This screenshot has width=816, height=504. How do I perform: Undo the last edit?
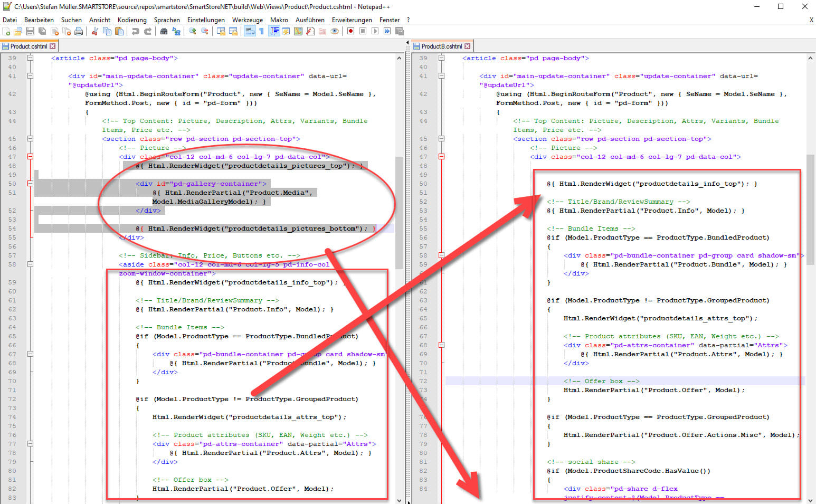(136, 31)
